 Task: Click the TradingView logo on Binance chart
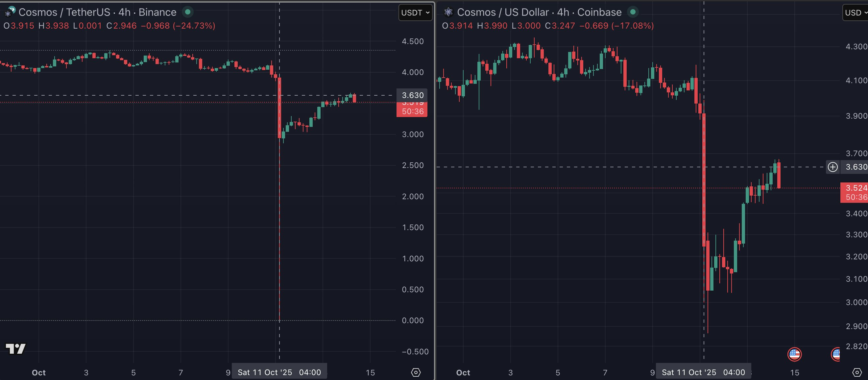tap(15, 349)
